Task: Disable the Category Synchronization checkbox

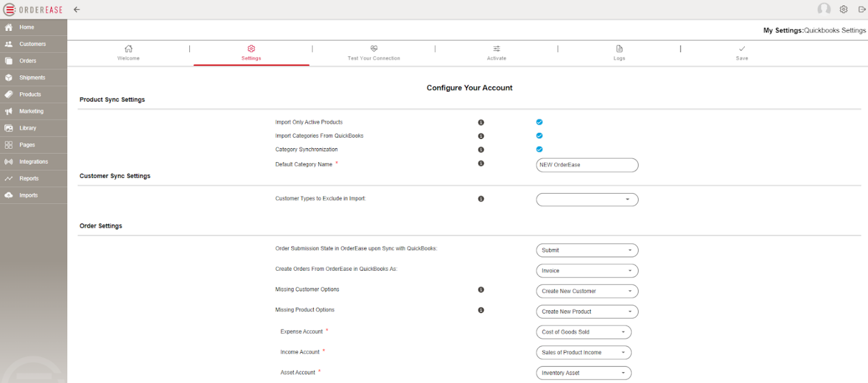Action: click(539, 149)
